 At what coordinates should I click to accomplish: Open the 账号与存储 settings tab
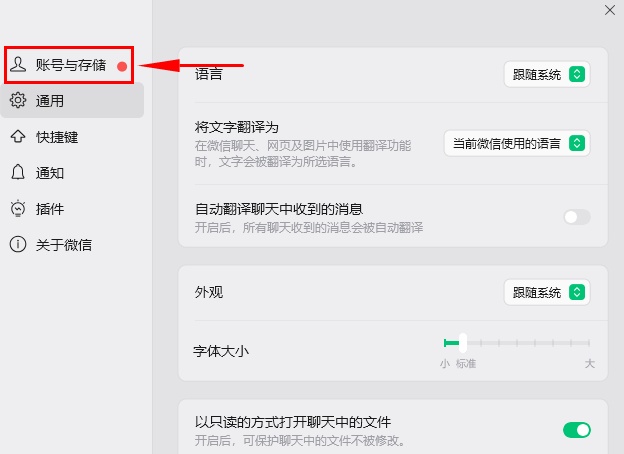tap(69, 65)
